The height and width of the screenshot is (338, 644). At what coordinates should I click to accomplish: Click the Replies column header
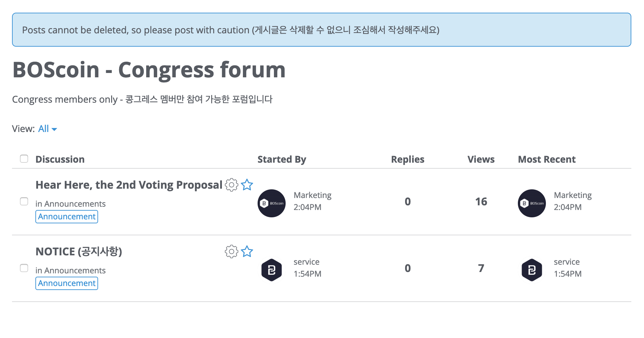pos(407,159)
